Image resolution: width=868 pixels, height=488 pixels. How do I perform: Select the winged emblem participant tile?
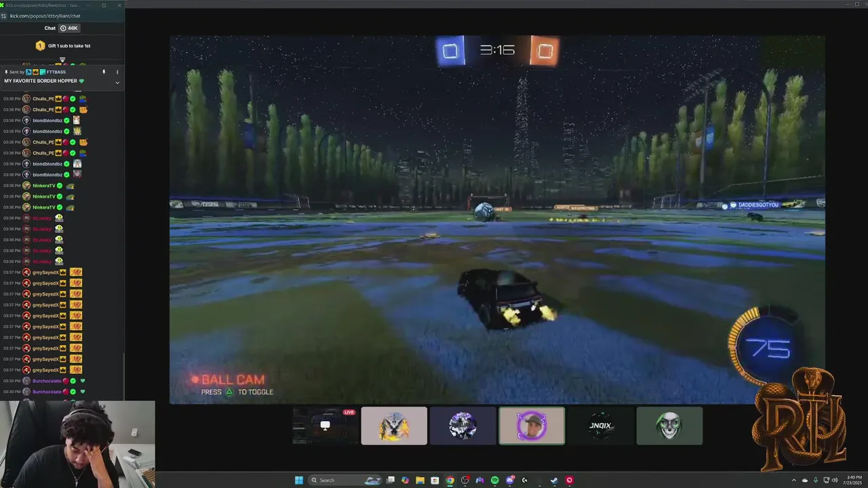[394, 426]
